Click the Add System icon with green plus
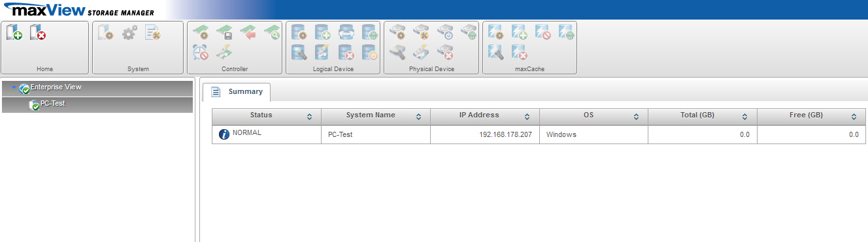The height and width of the screenshot is (242, 868). [x=14, y=32]
